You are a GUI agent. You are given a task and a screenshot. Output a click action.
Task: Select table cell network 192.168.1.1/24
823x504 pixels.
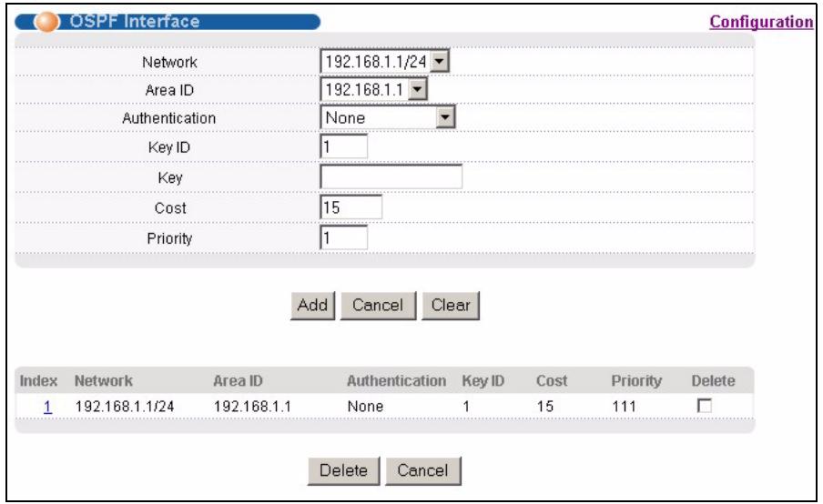pyautogui.click(x=125, y=407)
